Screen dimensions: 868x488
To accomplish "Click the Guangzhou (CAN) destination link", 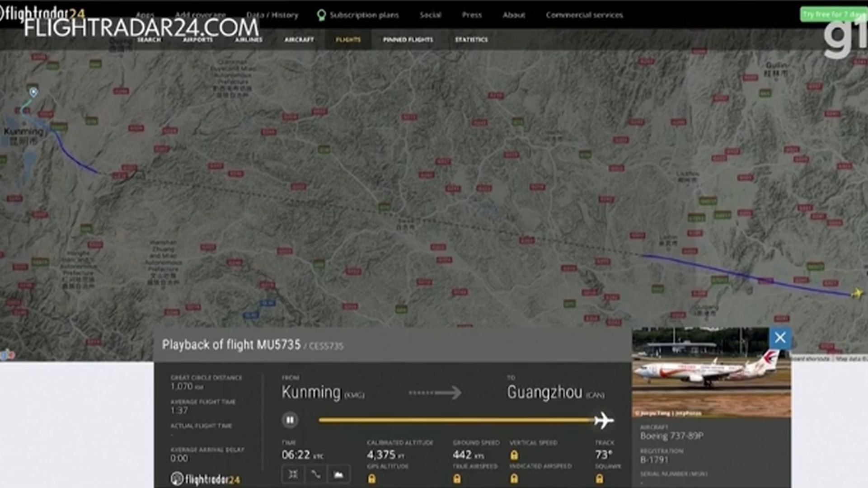I will [555, 392].
